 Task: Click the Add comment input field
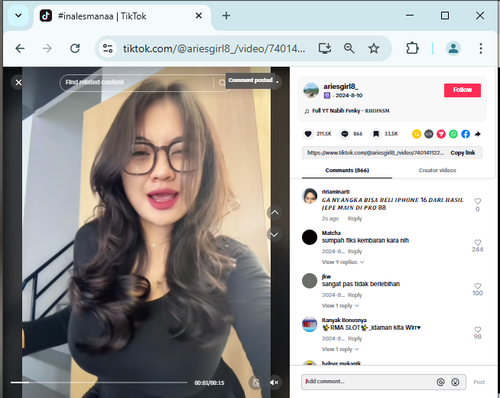pos(369,382)
